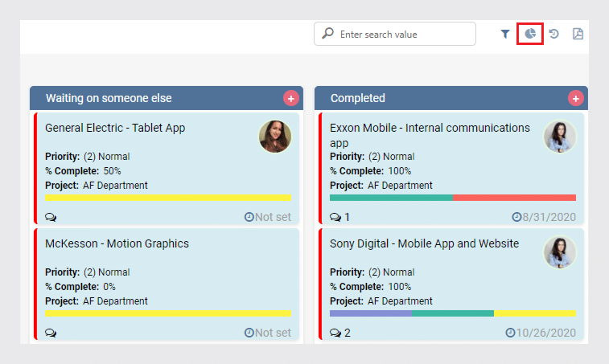The width and height of the screenshot is (609, 364).
Task: Click the assignee avatar on Sony Digital card
Action: (560, 252)
